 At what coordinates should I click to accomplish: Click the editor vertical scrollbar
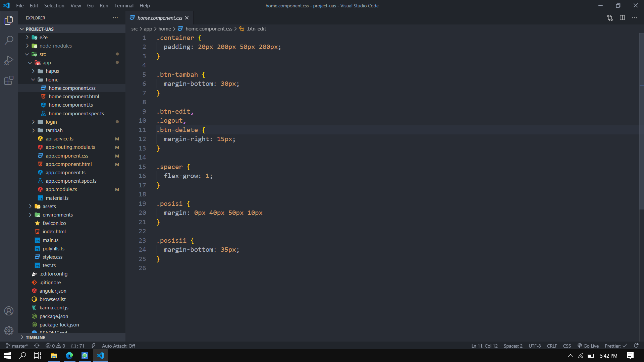(x=641, y=121)
